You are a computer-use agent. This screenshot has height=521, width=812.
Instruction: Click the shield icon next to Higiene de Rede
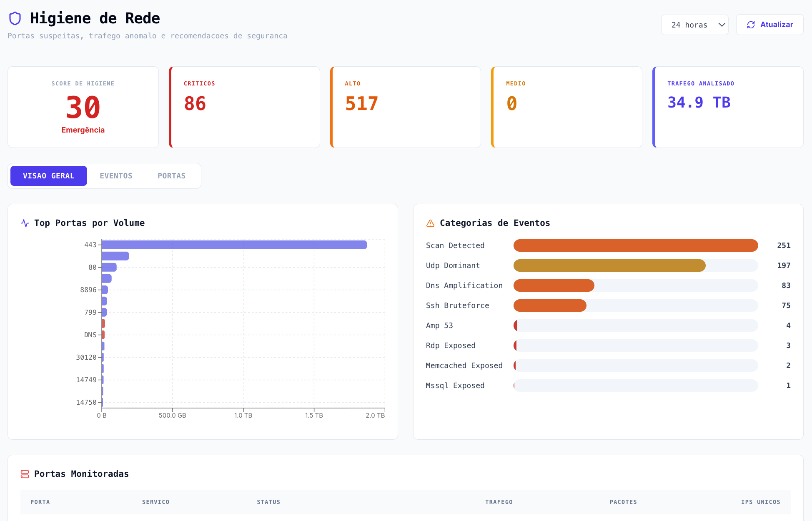pyautogui.click(x=15, y=18)
